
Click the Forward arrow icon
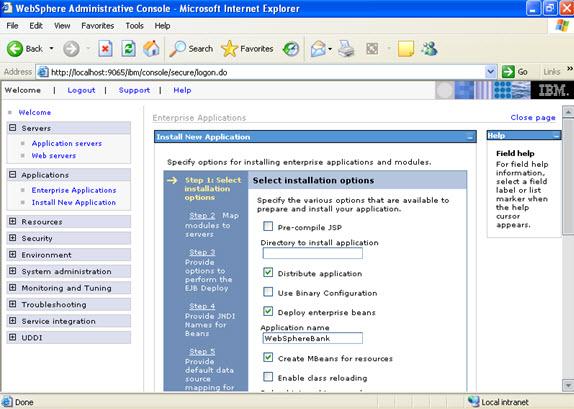[71, 49]
